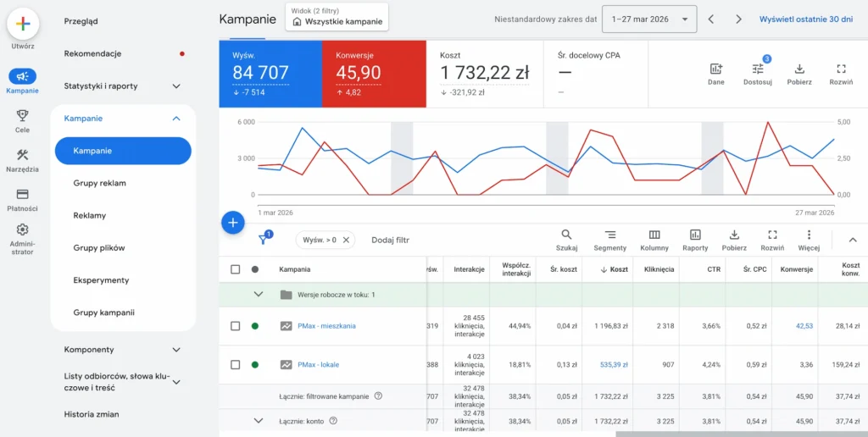This screenshot has width=868, height=437.
Task: Go to previous date range arrow
Action: 711,19
